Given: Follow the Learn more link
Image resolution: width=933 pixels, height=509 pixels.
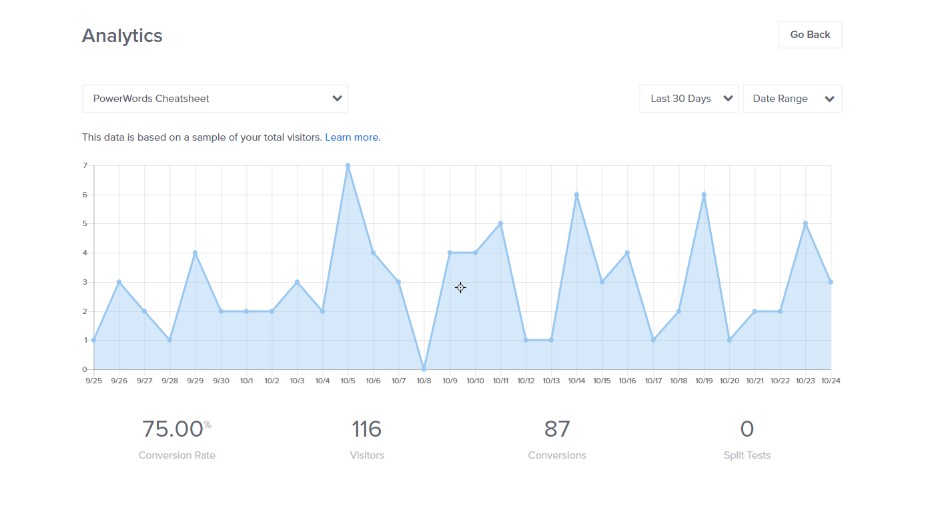Looking at the screenshot, I should pyautogui.click(x=352, y=138).
